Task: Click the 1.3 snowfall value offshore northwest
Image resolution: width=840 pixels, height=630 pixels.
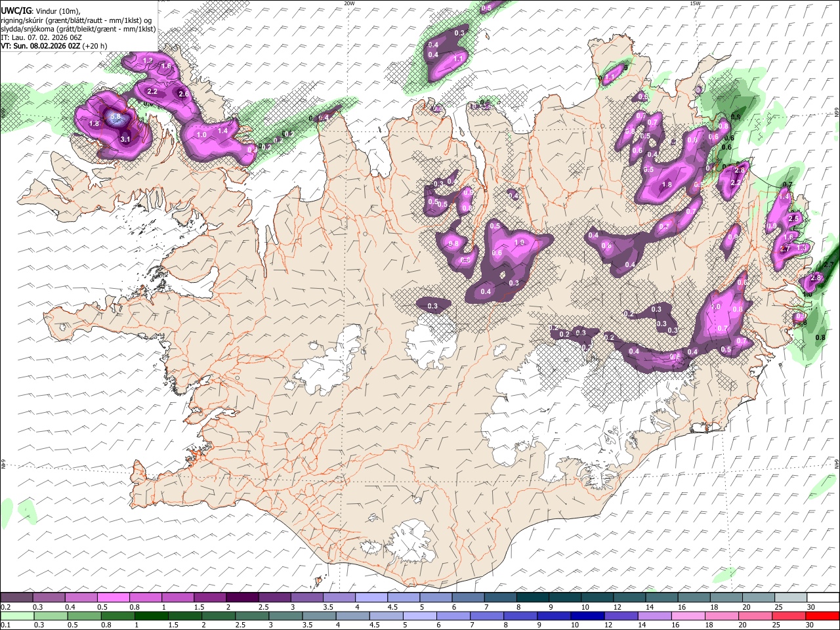Action: click(148, 61)
